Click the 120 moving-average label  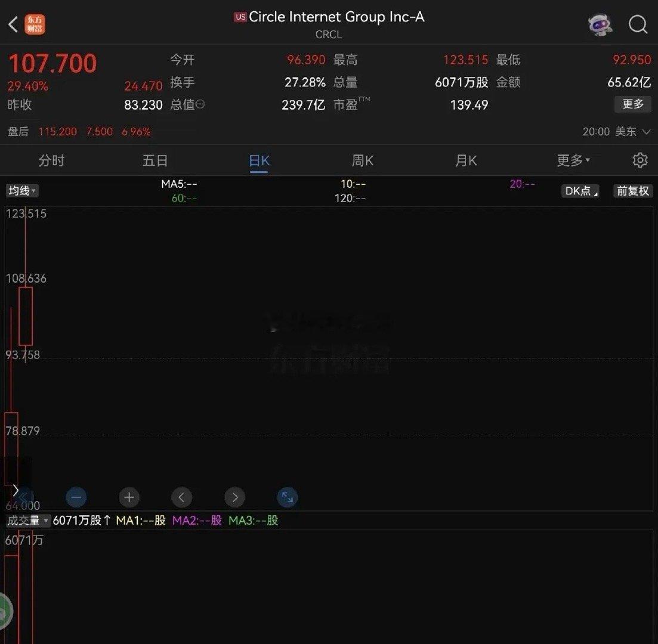point(350,198)
